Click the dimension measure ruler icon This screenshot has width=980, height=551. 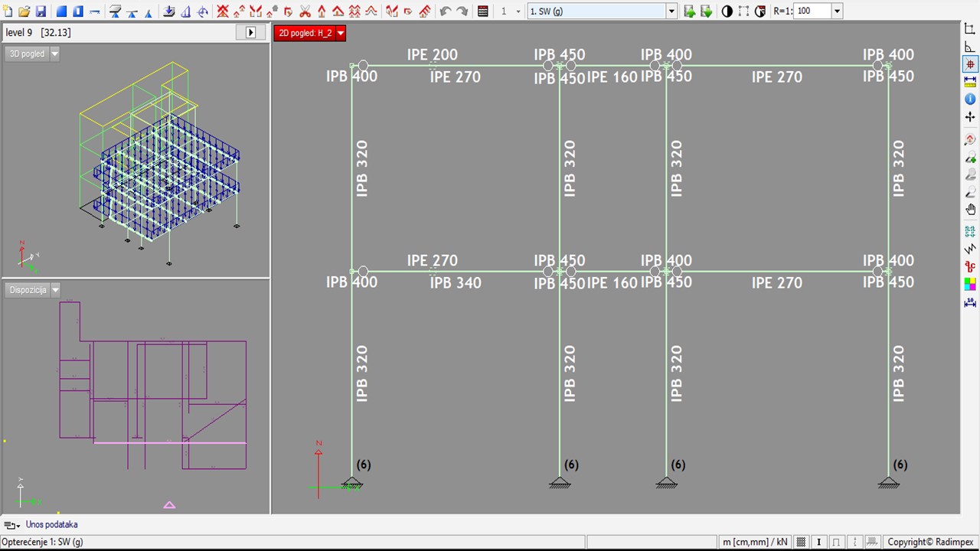(970, 82)
